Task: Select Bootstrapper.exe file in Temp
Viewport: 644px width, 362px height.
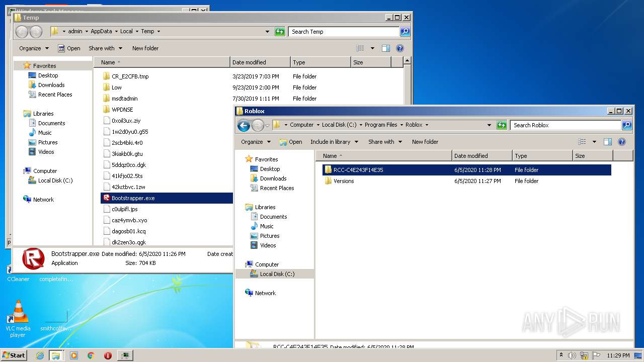Action: coord(167,198)
